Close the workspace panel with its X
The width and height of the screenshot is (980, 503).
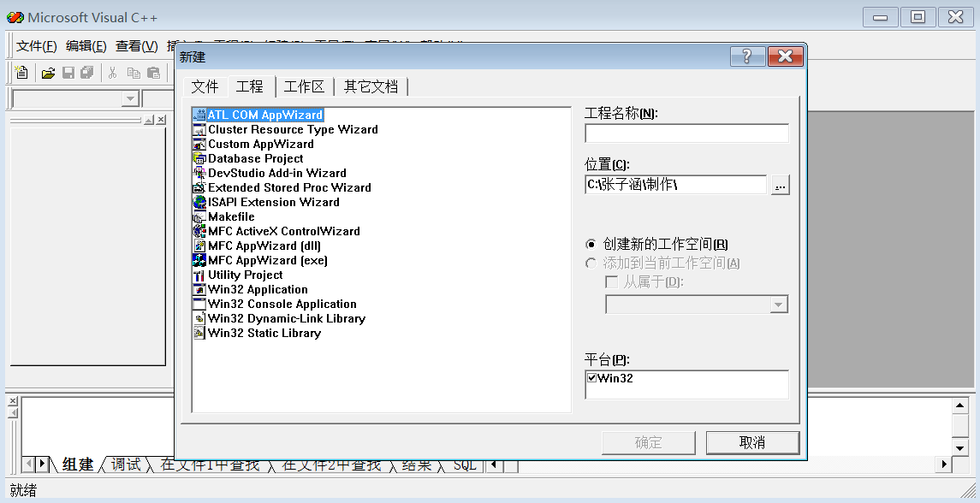(x=161, y=120)
